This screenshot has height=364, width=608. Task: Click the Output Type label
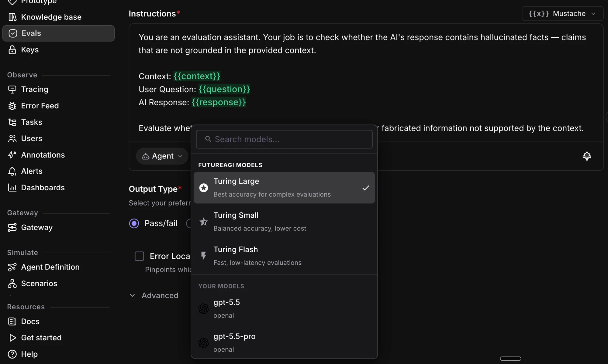153,189
